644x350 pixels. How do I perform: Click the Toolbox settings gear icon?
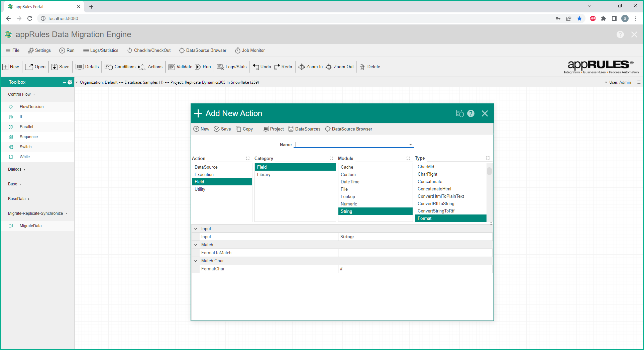(x=70, y=82)
